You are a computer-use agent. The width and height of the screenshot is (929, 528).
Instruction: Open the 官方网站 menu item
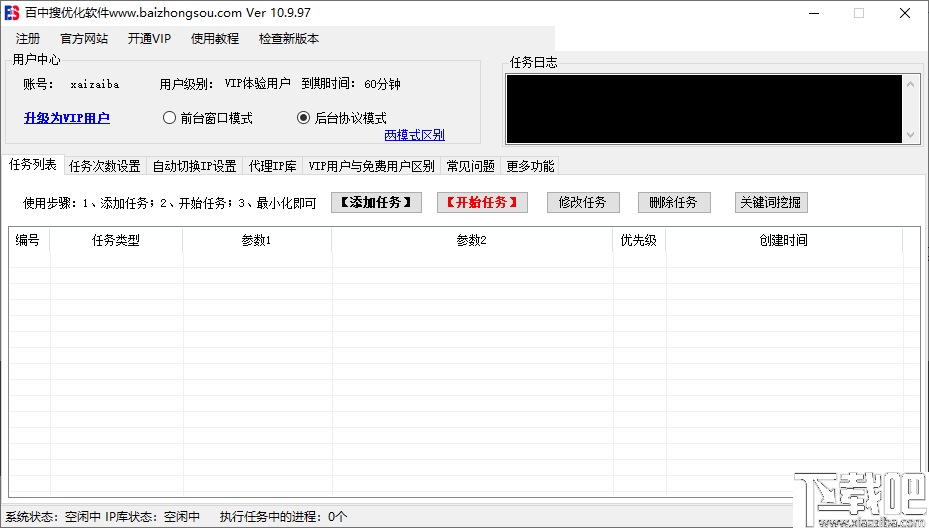pos(84,39)
